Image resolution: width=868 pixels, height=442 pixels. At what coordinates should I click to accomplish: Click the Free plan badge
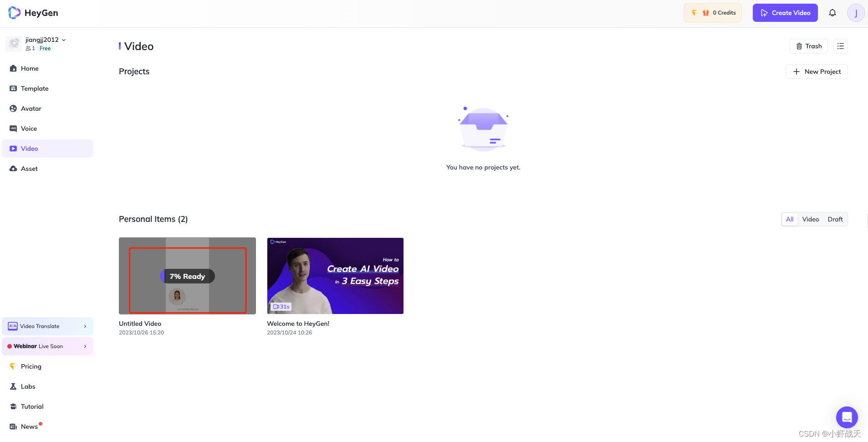[x=45, y=48]
